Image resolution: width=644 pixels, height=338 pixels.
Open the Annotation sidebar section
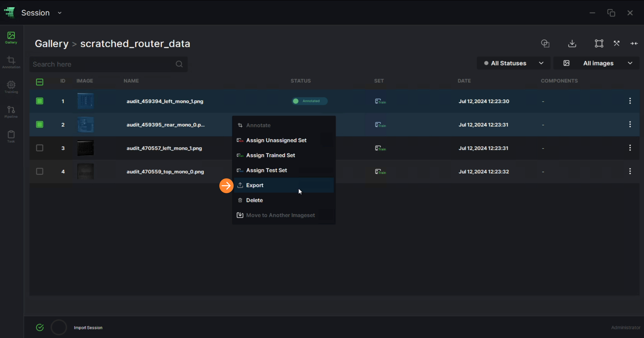[11, 62]
